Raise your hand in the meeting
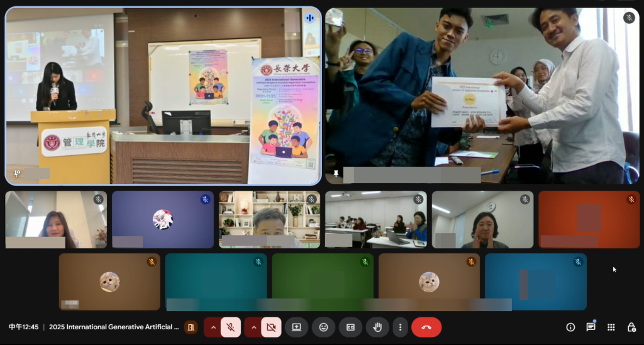The height and width of the screenshot is (345, 644). (x=378, y=327)
